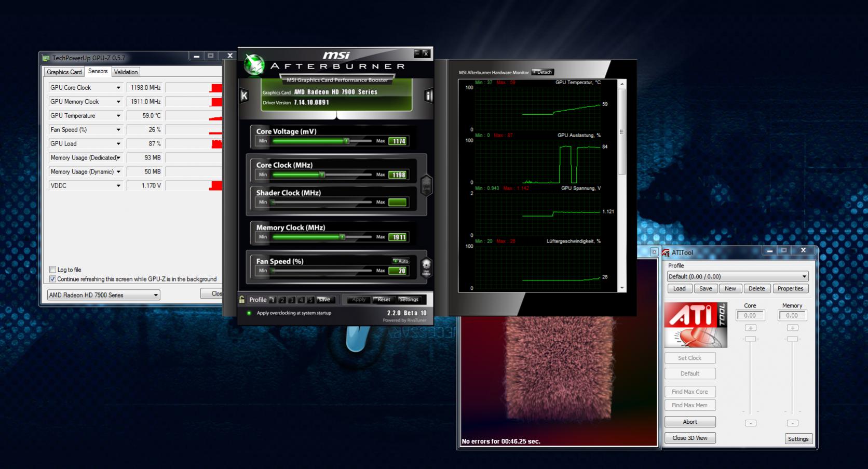Image resolution: width=868 pixels, height=469 pixels.
Task: Click the Core Clock value field showing 1198
Action: (399, 175)
